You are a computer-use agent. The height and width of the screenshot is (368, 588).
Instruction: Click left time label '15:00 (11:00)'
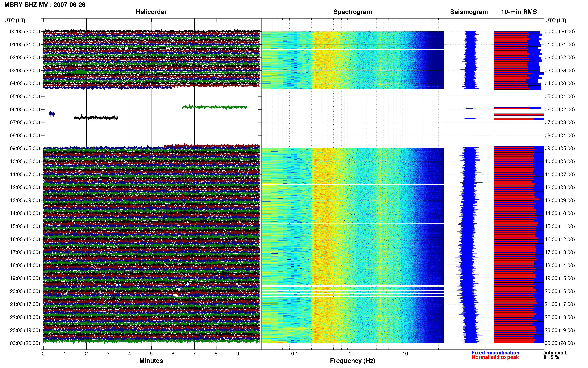click(25, 226)
